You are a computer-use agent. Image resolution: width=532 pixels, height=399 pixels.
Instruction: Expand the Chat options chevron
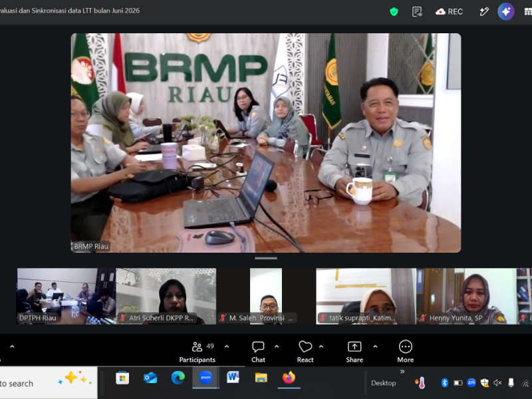point(277,346)
